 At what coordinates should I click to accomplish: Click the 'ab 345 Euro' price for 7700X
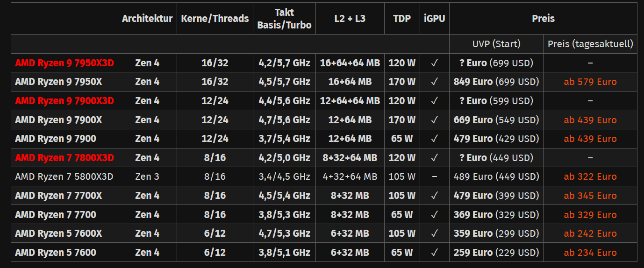[590, 196]
